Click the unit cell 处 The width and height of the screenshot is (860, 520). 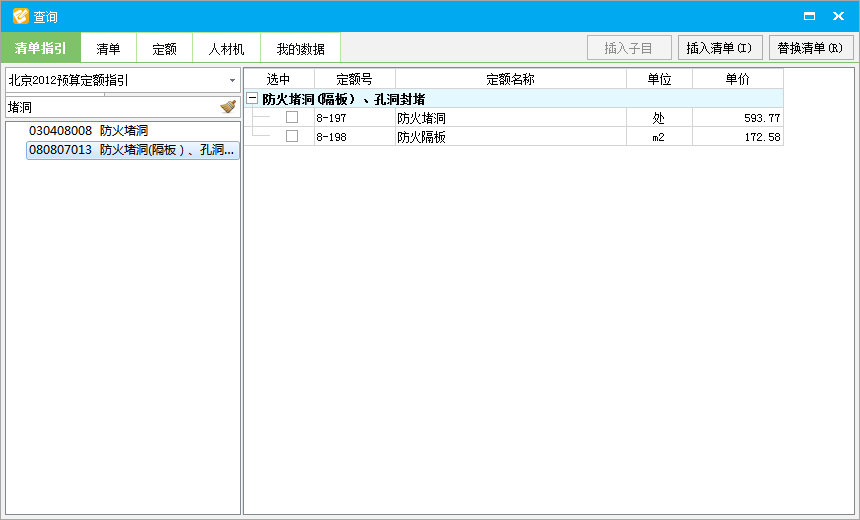tap(659, 117)
